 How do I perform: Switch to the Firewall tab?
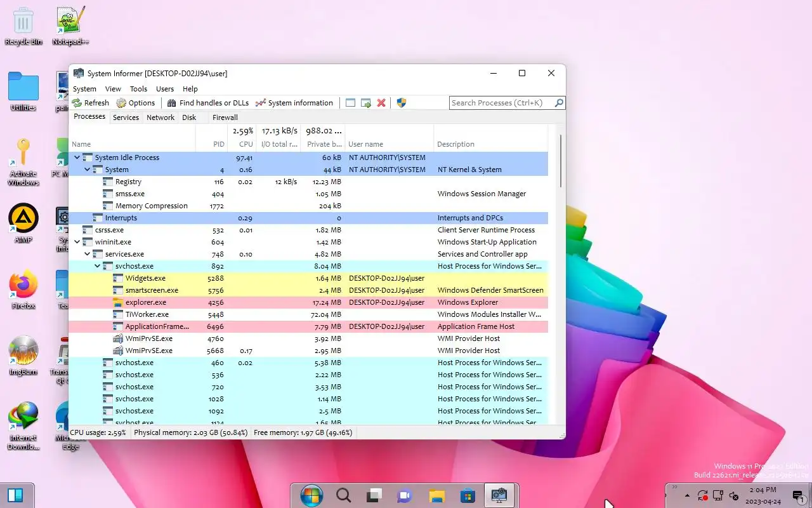coord(225,117)
